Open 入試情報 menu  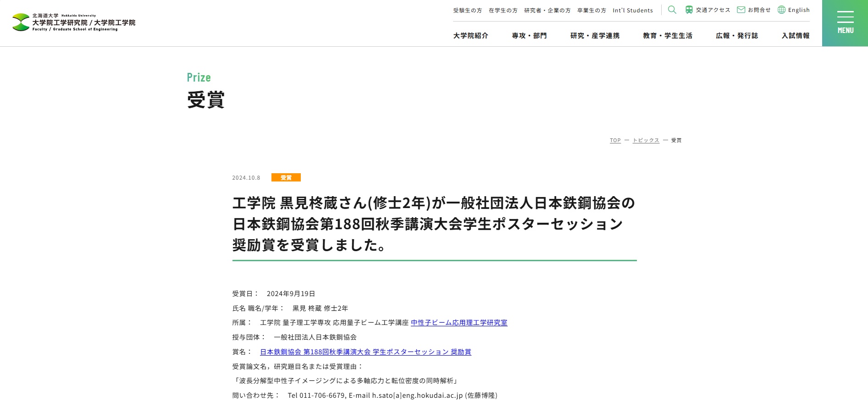(x=796, y=36)
